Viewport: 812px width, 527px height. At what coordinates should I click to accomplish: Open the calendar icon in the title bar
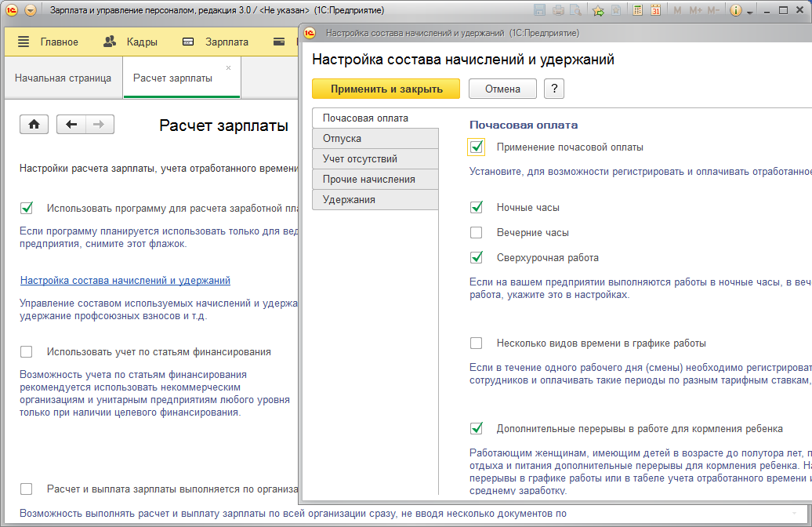coord(655,11)
